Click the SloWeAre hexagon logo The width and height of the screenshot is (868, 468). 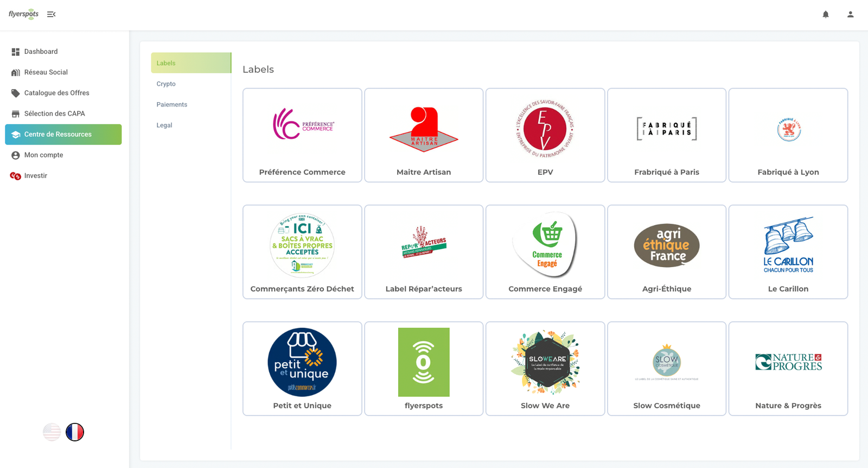(545, 362)
